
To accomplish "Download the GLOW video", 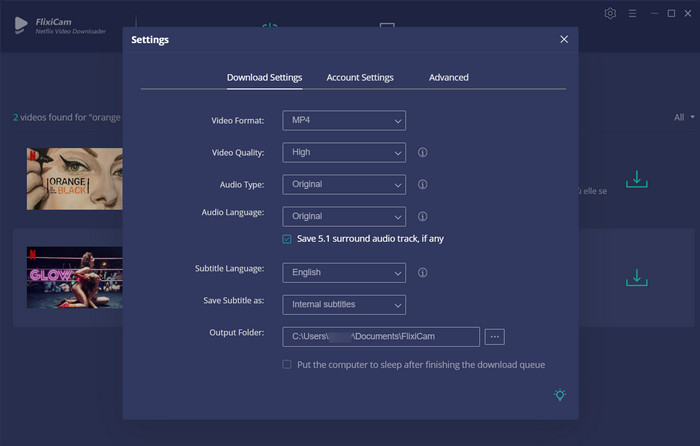I will pyautogui.click(x=637, y=277).
